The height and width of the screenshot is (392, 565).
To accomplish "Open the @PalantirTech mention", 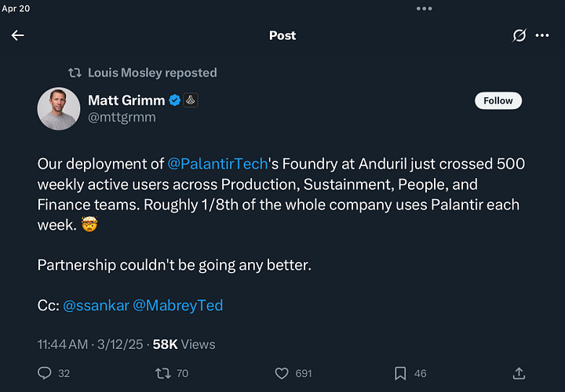I will (217, 165).
